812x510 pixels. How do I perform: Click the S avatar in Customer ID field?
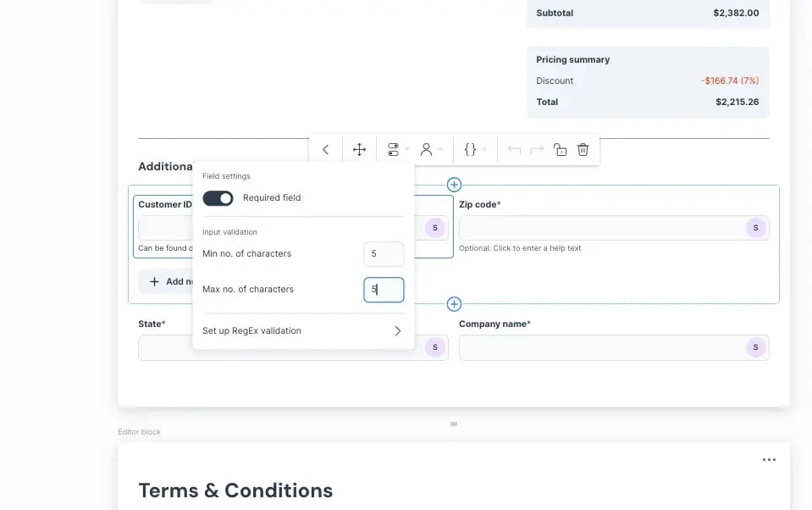tap(435, 228)
